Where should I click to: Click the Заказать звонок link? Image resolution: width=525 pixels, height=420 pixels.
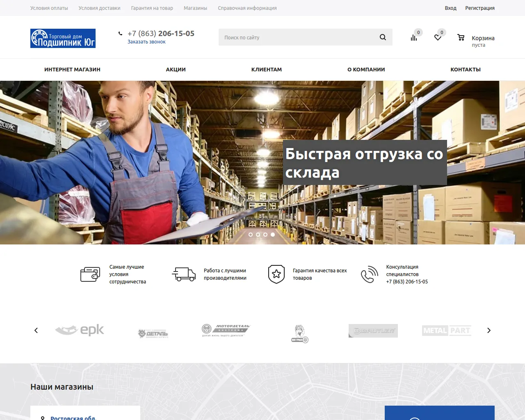tap(146, 41)
